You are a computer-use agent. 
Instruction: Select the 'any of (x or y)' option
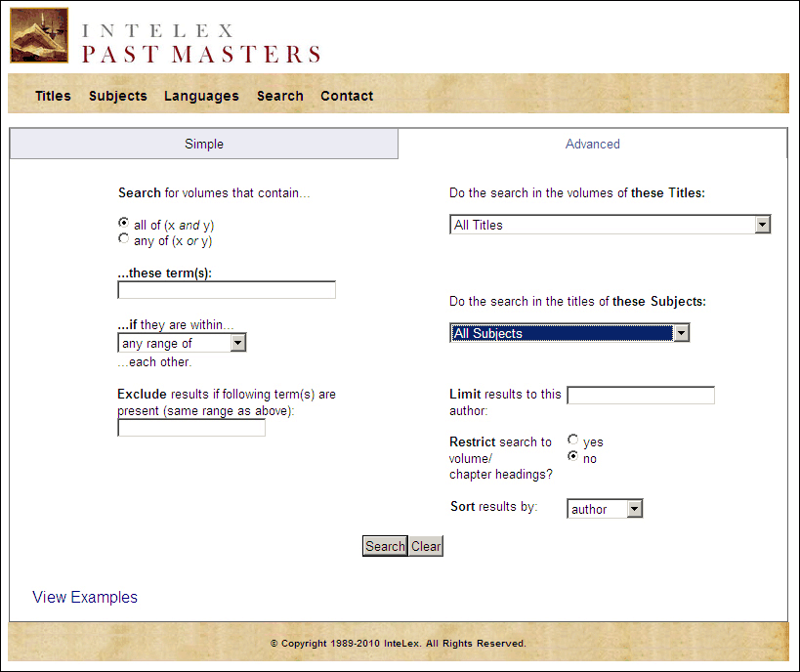123,238
